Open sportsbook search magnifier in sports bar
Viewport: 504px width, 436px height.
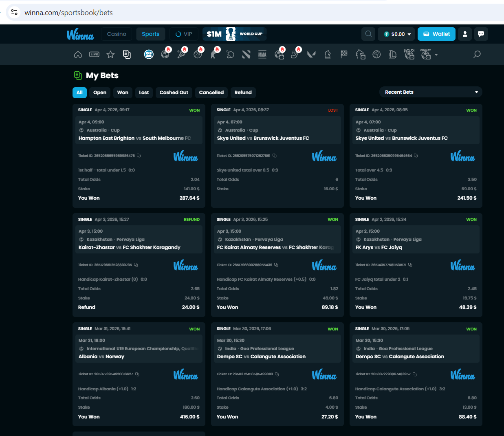coord(477,54)
